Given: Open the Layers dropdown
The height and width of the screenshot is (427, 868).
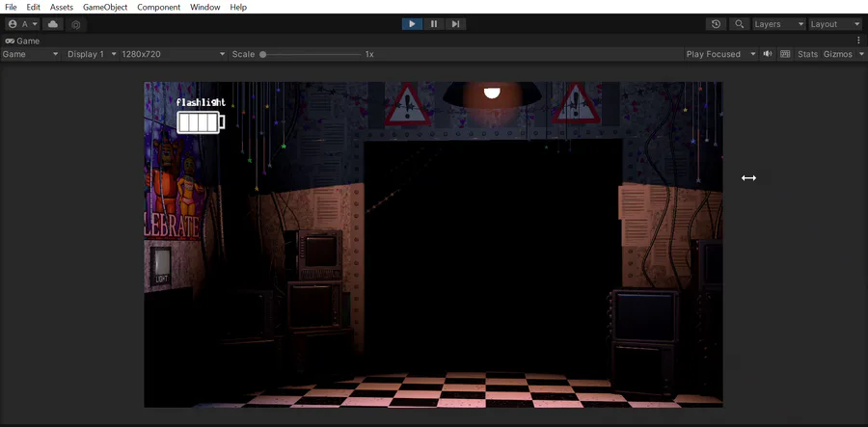Looking at the screenshot, I should tap(779, 24).
